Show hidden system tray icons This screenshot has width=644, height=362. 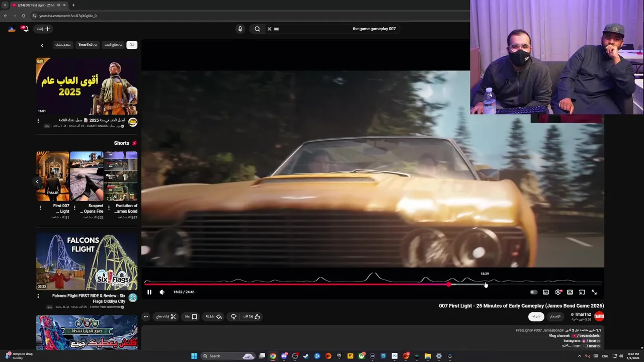pyautogui.click(x=579, y=356)
